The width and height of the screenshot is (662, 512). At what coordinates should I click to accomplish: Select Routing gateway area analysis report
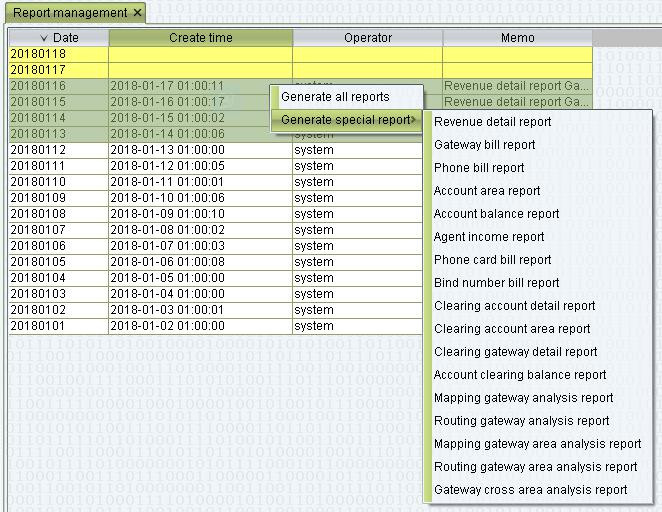click(536, 467)
